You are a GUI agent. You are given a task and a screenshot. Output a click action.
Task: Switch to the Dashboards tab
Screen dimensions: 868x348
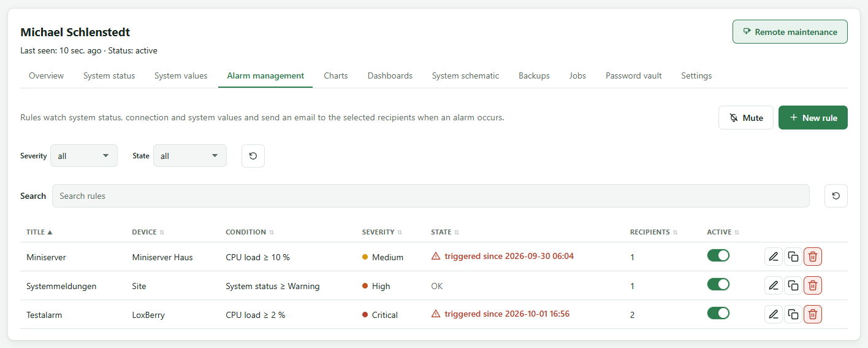[x=390, y=75]
